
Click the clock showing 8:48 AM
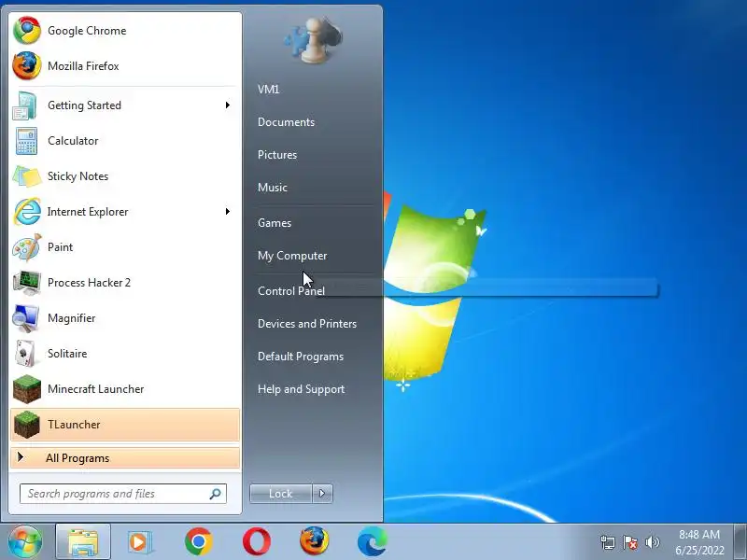(699, 542)
